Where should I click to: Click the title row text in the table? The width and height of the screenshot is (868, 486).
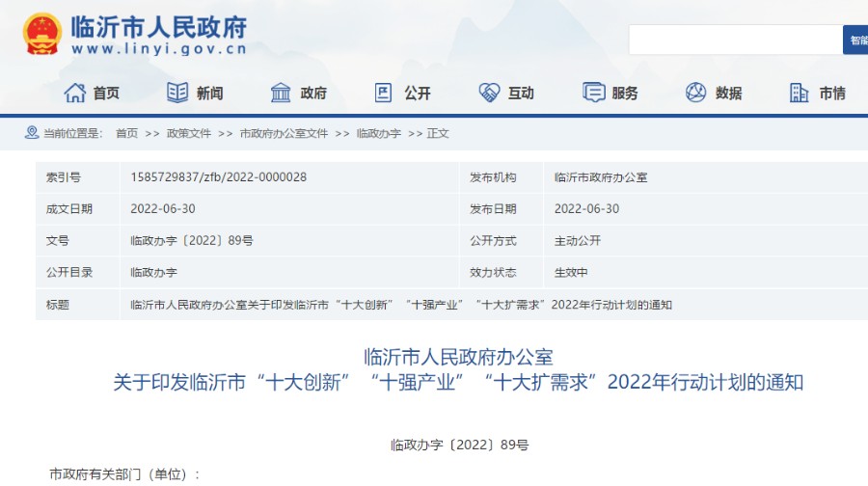click(401, 305)
